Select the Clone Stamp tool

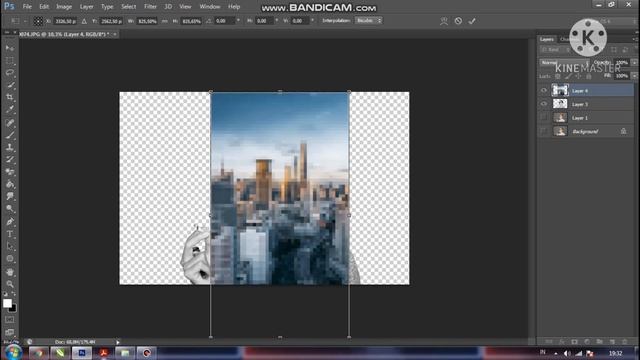pyautogui.click(x=10, y=147)
